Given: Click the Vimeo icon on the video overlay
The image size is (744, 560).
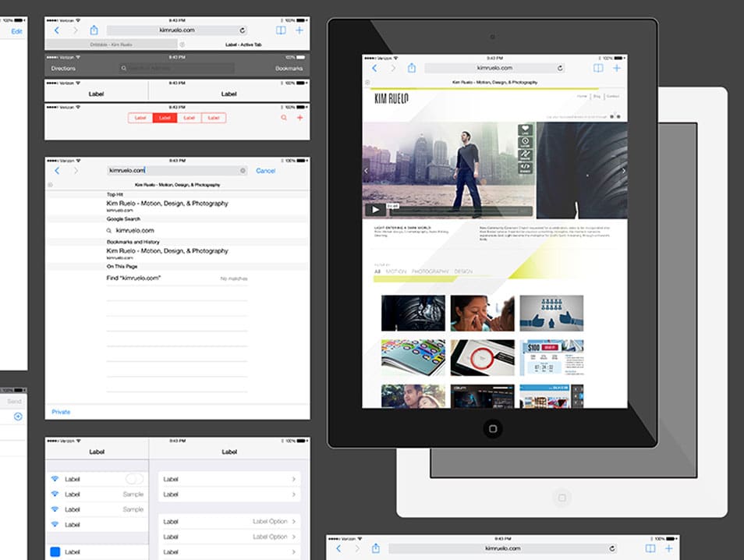Looking at the screenshot, I should pyautogui.click(x=525, y=141).
